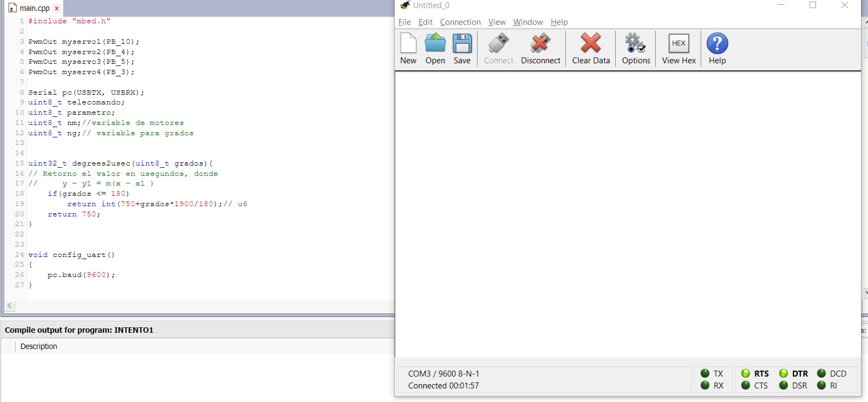Open a file with the Open icon

tap(435, 48)
